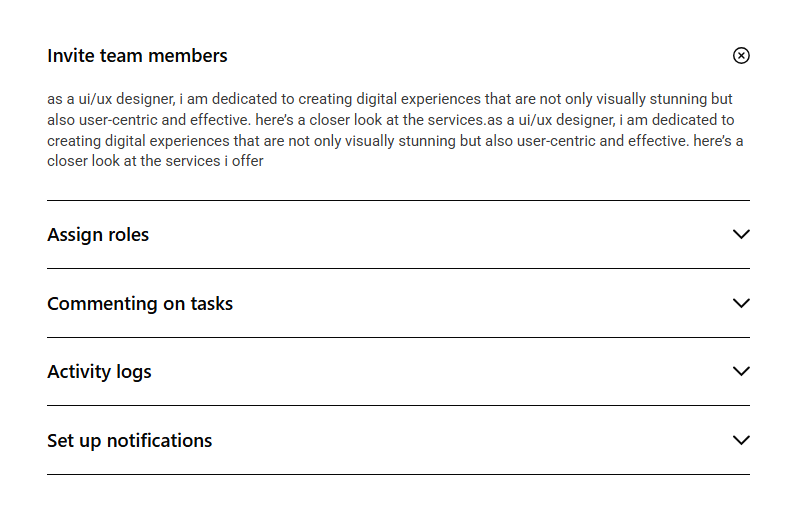800x522 pixels.
Task: Click the Activity logs title text
Action: click(x=99, y=371)
